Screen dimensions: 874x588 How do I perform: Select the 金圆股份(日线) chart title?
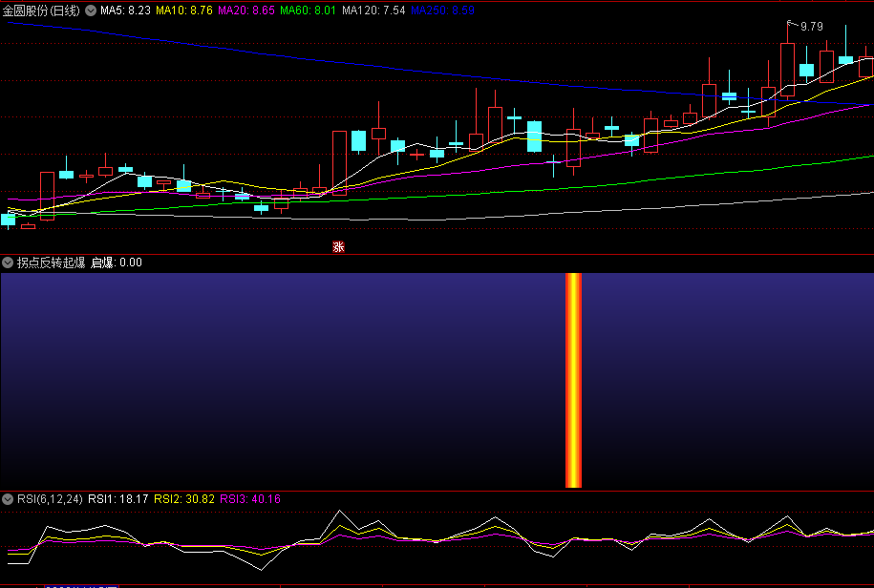(41, 10)
